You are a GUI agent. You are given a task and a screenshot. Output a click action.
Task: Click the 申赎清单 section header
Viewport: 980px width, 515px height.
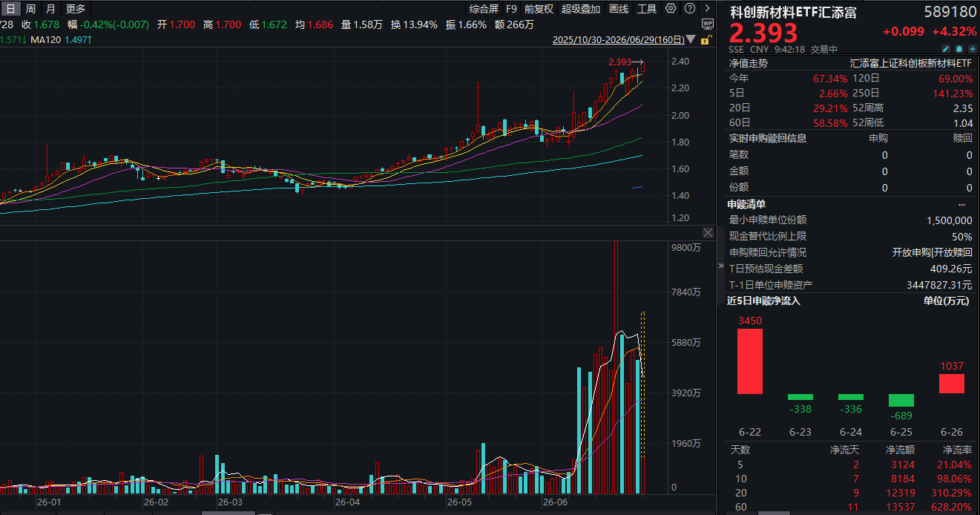tap(747, 204)
